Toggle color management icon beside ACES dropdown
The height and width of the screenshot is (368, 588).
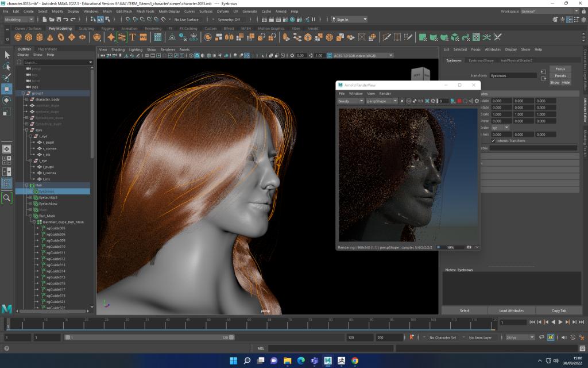tap(329, 56)
